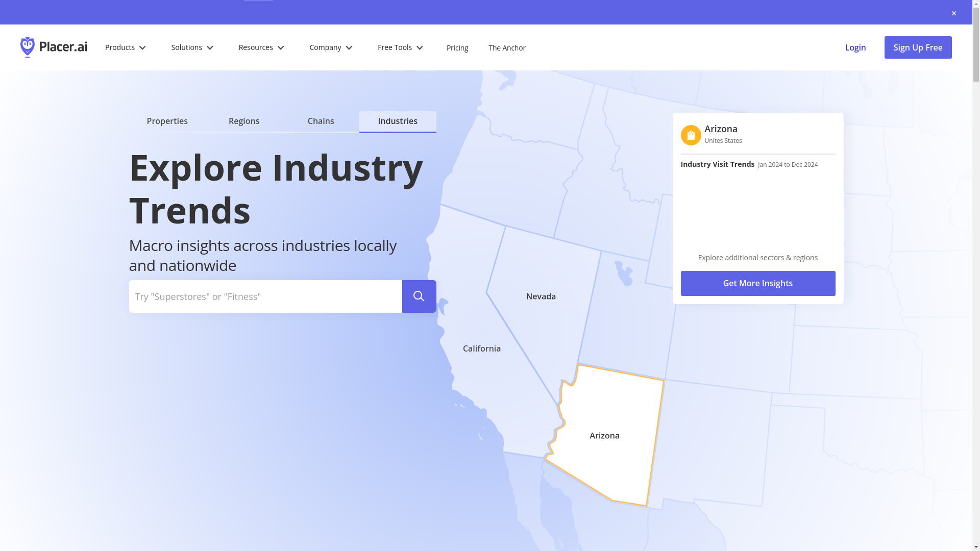Close the top announcement banner

(x=953, y=13)
